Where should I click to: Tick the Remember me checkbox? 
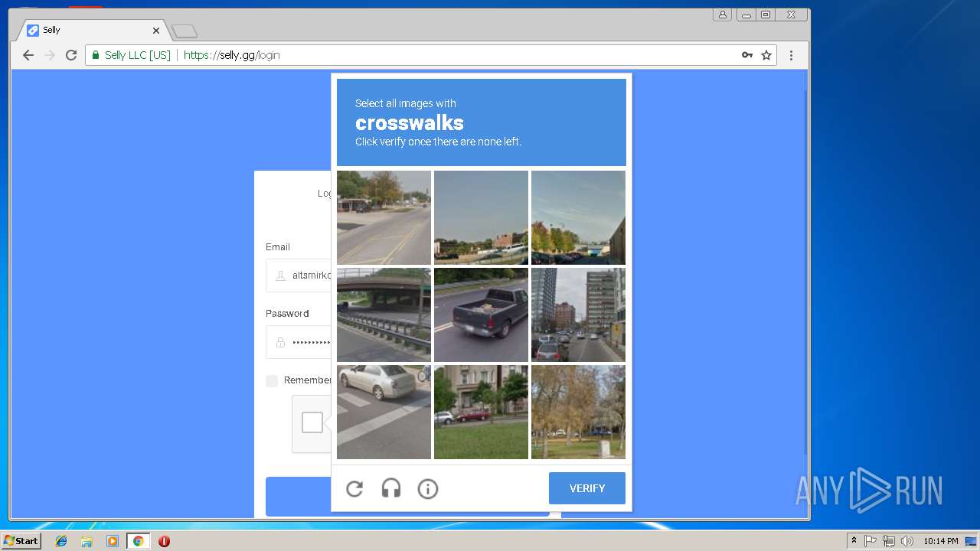272,380
